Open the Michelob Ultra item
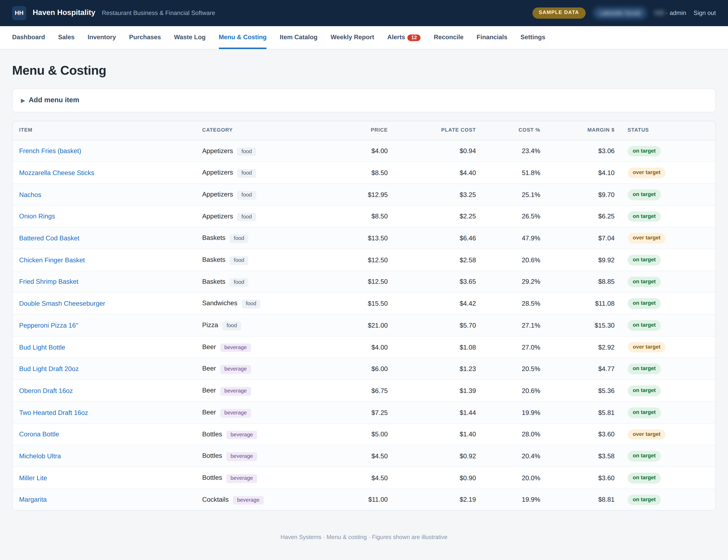 pos(40,456)
